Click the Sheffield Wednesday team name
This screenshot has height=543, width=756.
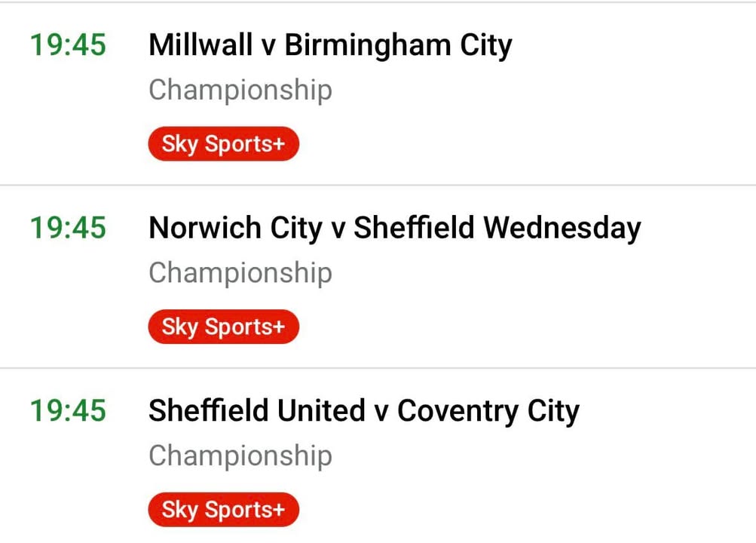(x=497, y=228)
